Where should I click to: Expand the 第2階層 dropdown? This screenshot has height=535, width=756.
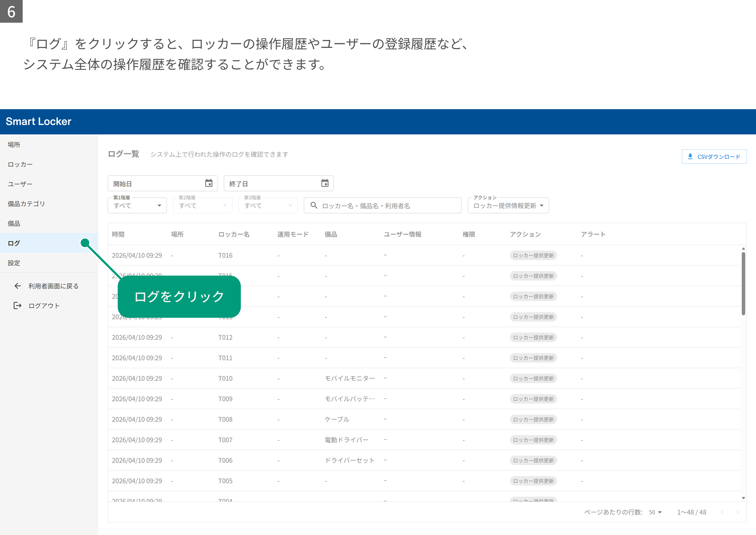point(202,205)
